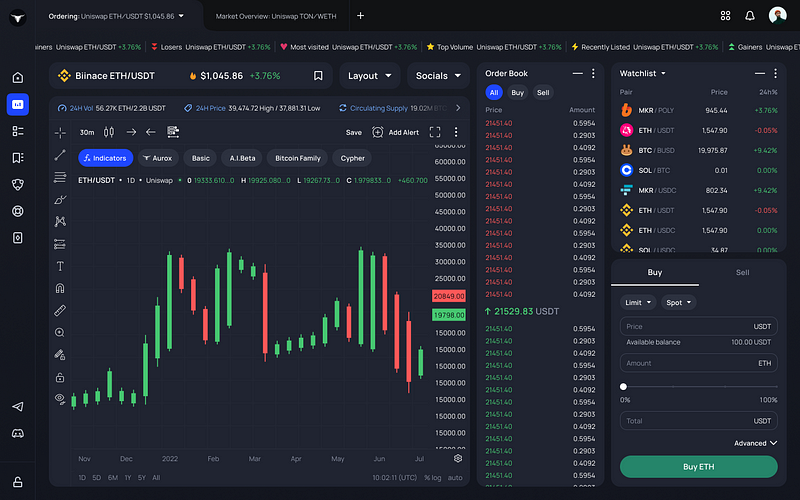Toggle auto scale on chart

[x=455, y=478]
